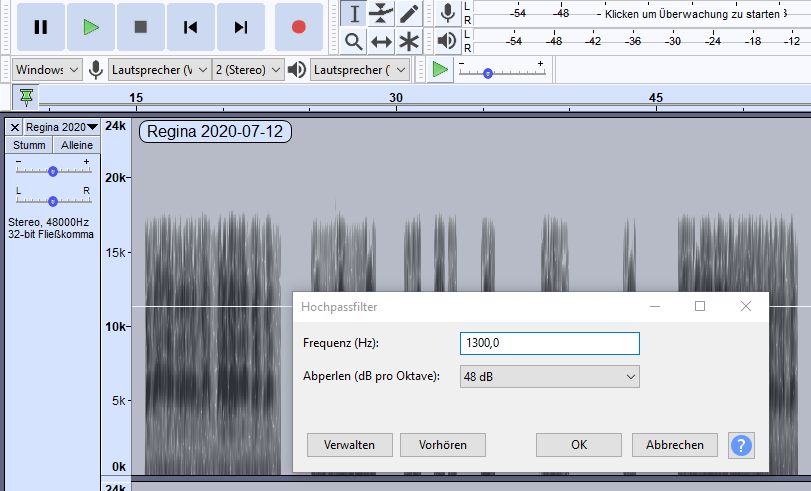Click Vorhören to preview the filter
The height and width of the screenshot is (491, 811).
442,445
